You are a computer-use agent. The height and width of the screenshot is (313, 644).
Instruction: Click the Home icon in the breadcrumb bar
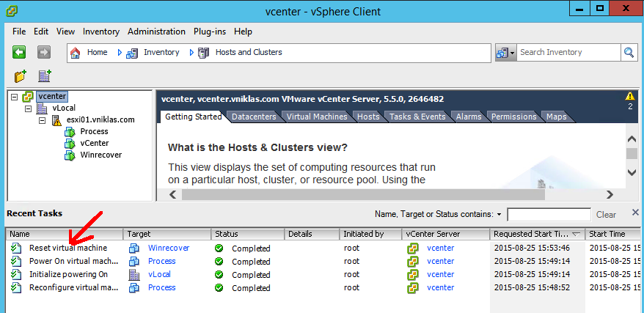[75, 53]
